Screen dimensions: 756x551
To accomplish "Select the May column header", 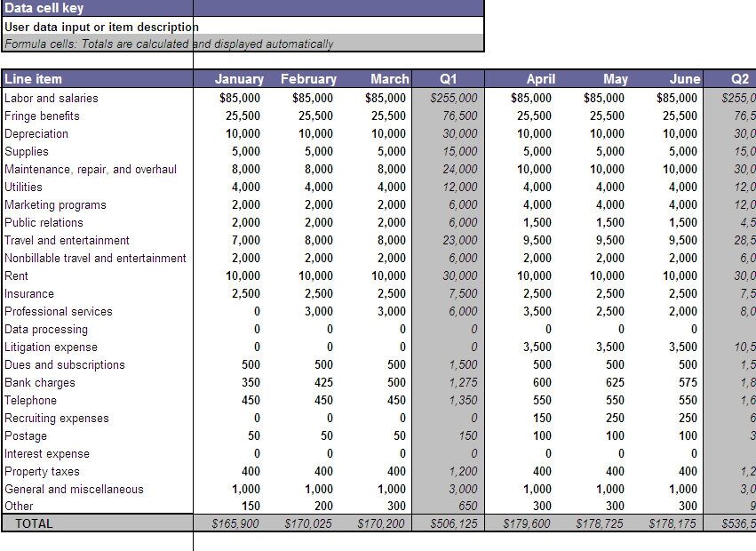I will click(x=616, y=78).
